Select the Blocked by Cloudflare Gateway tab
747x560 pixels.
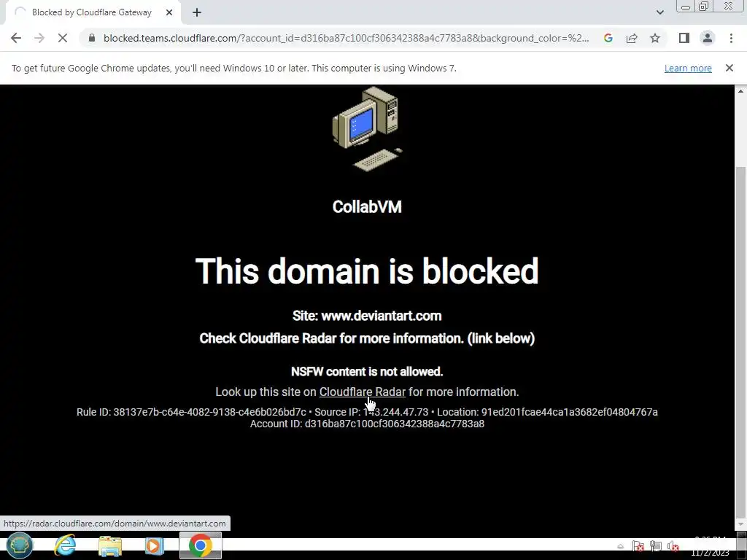point(92,12)
